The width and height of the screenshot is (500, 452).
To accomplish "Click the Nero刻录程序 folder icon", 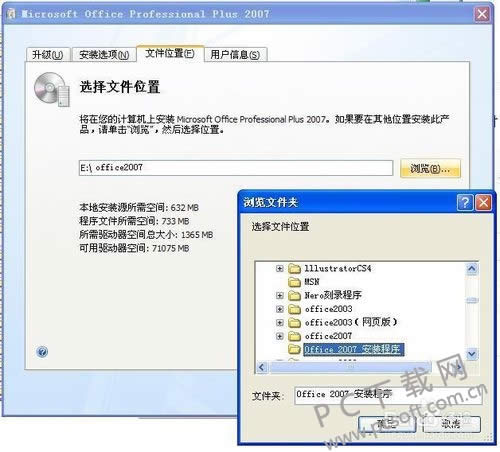I will pos(294,295).
